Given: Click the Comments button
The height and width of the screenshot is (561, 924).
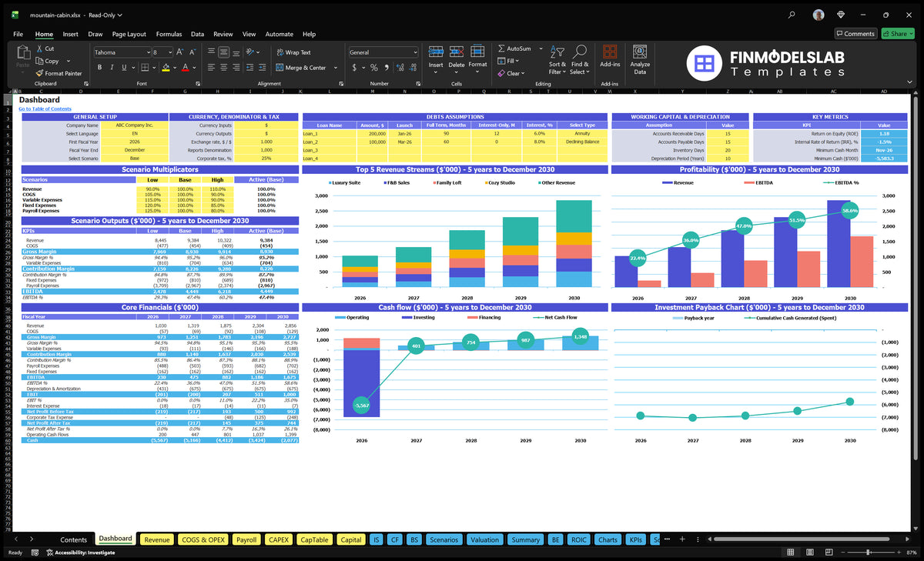Looking at the screenshot, I should point(855,34).
